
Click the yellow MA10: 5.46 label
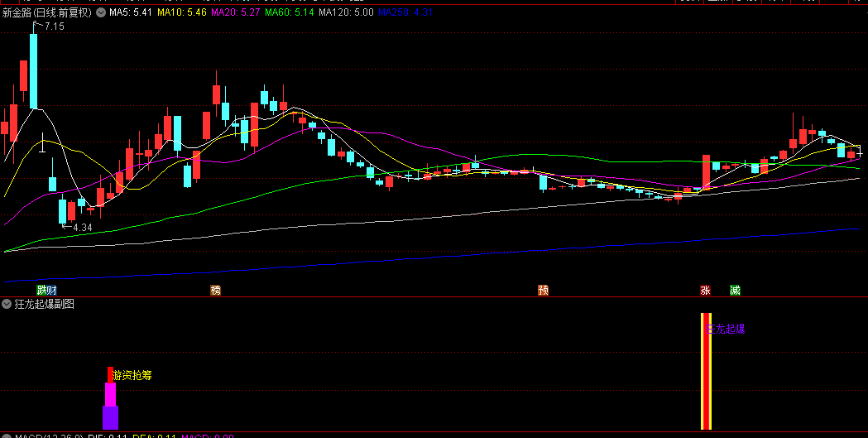tap(182, 12)
